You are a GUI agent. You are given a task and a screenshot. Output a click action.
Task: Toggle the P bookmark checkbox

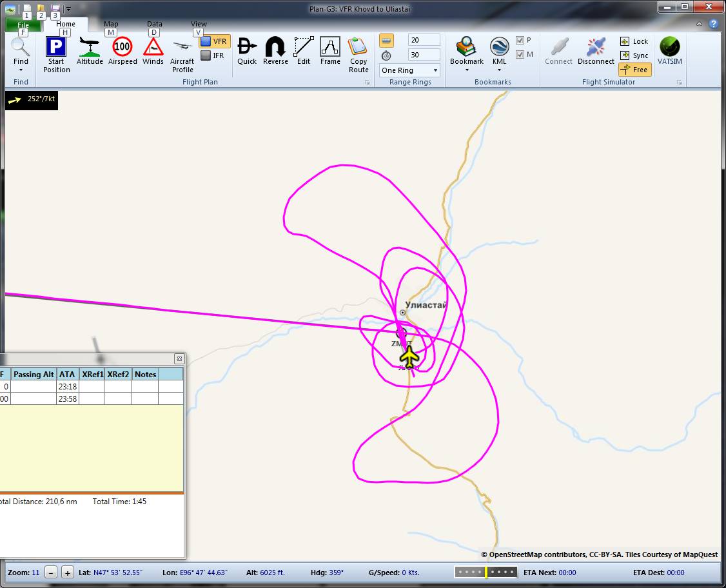[x=520, y=41]
